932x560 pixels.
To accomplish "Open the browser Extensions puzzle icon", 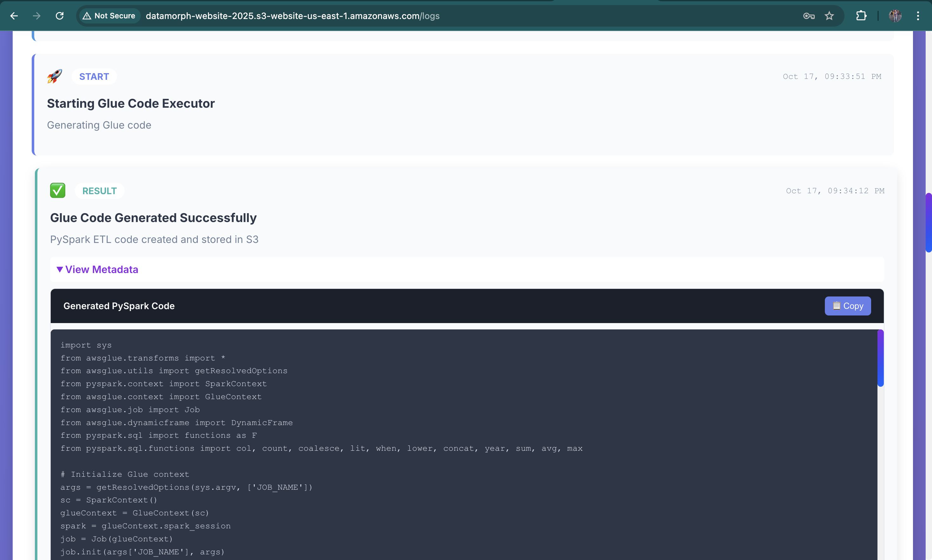I will (861, 16).
